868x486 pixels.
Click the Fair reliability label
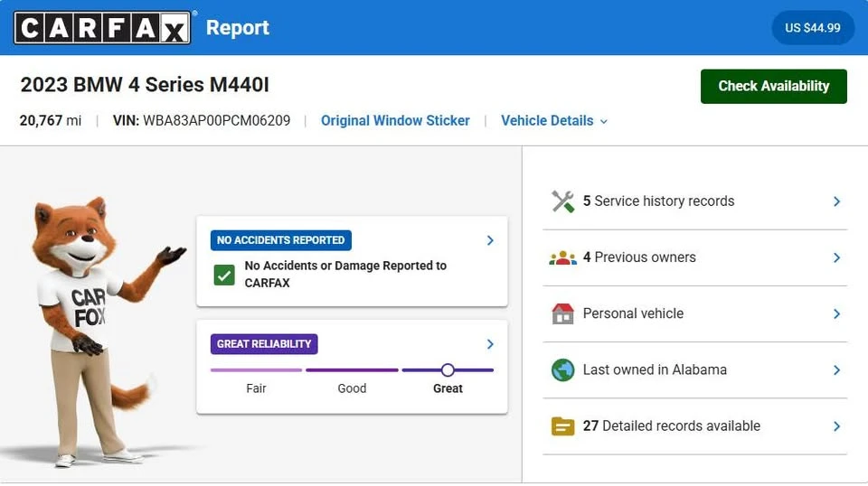(256, 388)
